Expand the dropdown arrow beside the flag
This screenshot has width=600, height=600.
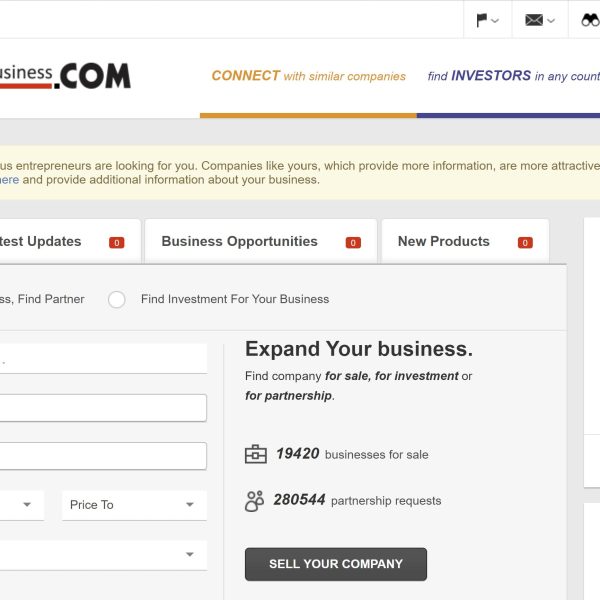coord(496,21)
